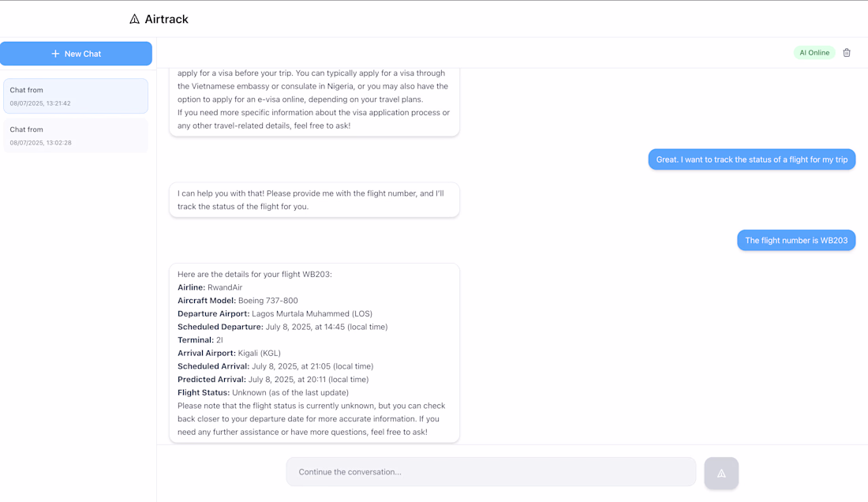Click the "Flight Status: Unknown" line
This screenshot has height=502, width=868.
coord(263,392)
